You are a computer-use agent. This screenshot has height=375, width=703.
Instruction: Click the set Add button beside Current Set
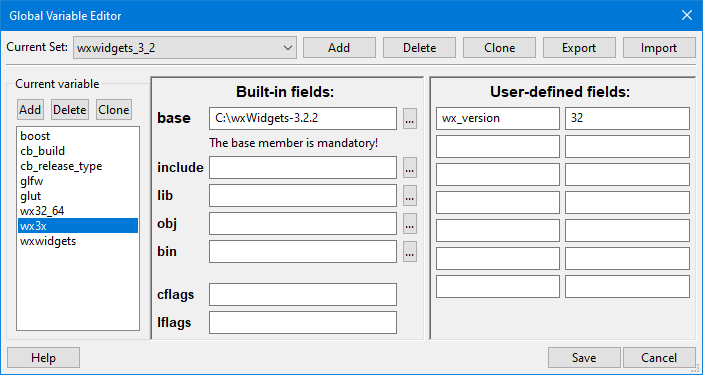(339, 48)
